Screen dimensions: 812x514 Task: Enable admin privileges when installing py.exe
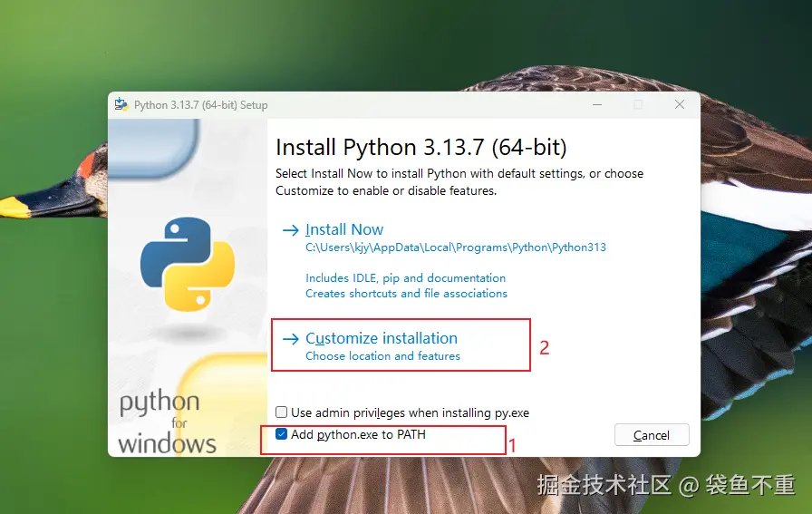pyautogui.click(x=281, y=412)
